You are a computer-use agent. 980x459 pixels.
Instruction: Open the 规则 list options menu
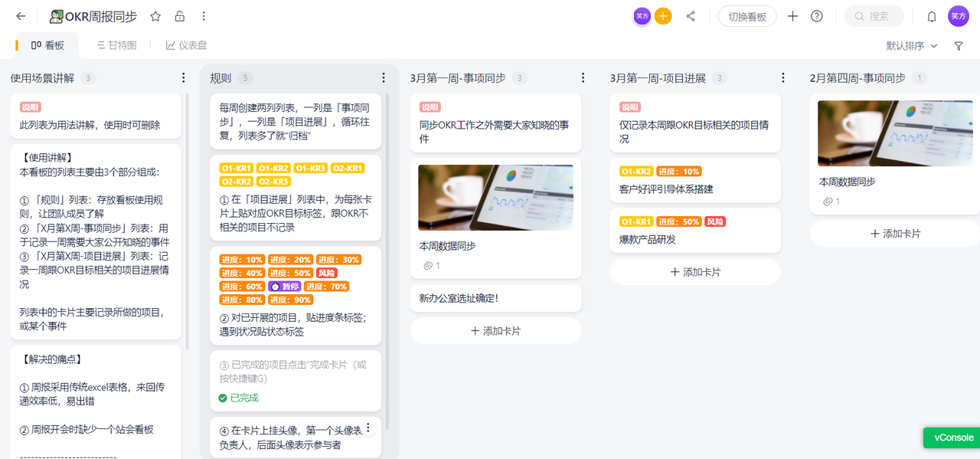click(383, 77)
